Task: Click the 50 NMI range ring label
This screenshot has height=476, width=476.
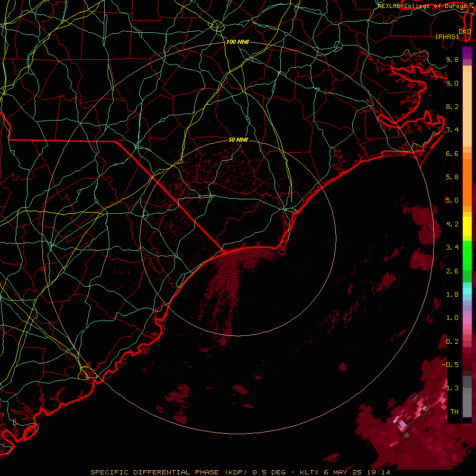Action: click(x=239, y=140)
